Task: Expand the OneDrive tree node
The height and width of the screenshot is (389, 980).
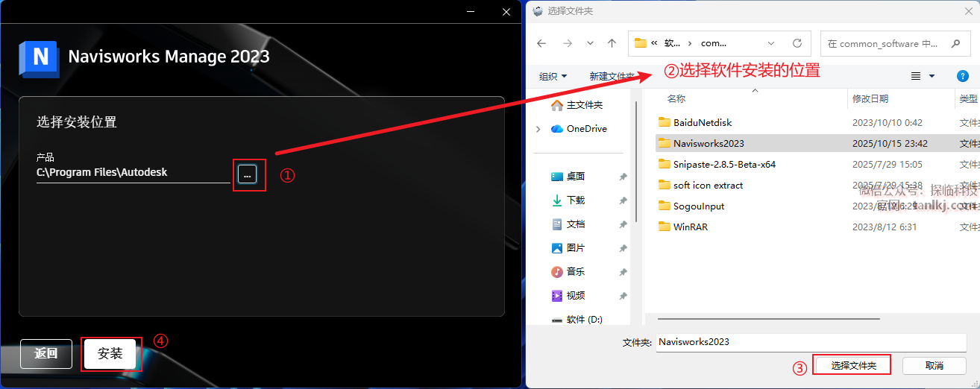Action: [538, 129]
